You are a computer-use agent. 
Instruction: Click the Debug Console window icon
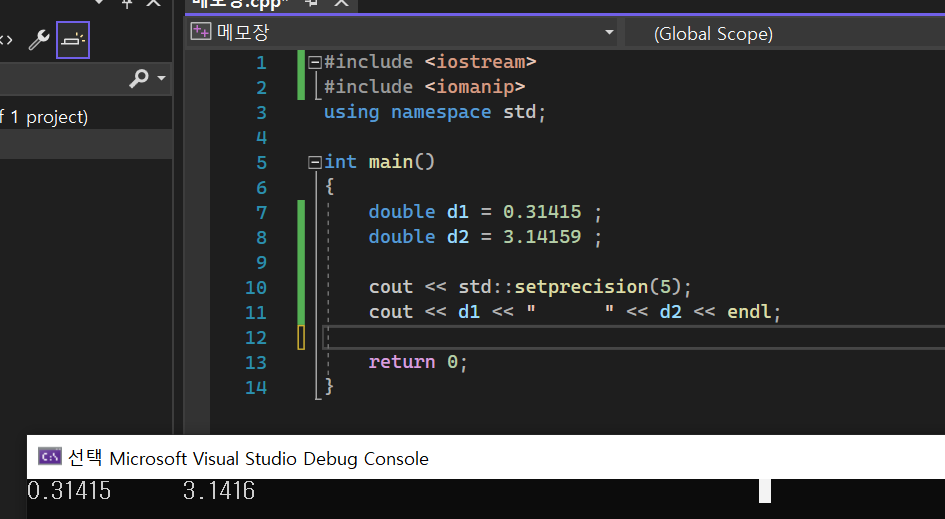click(x=49, y=456)
